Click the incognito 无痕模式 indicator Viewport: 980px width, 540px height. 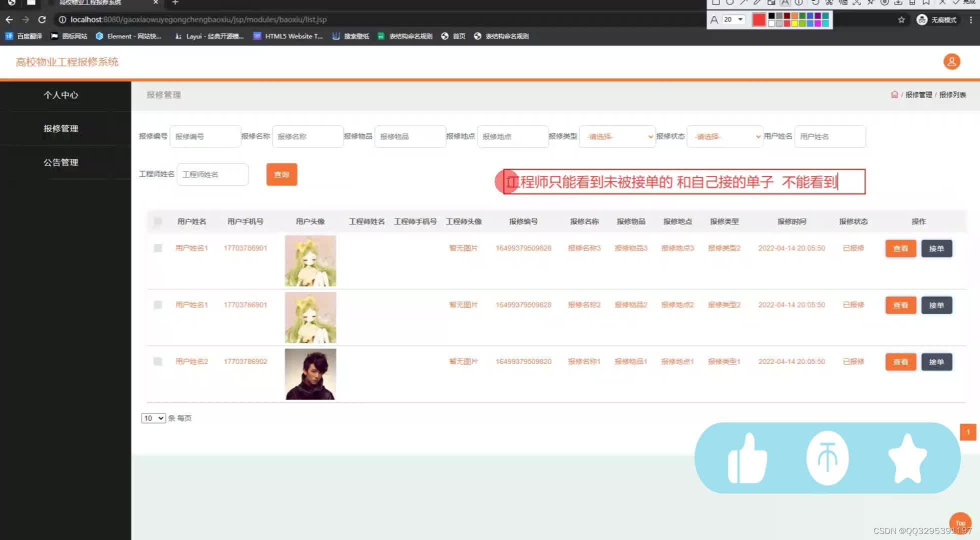936,19
